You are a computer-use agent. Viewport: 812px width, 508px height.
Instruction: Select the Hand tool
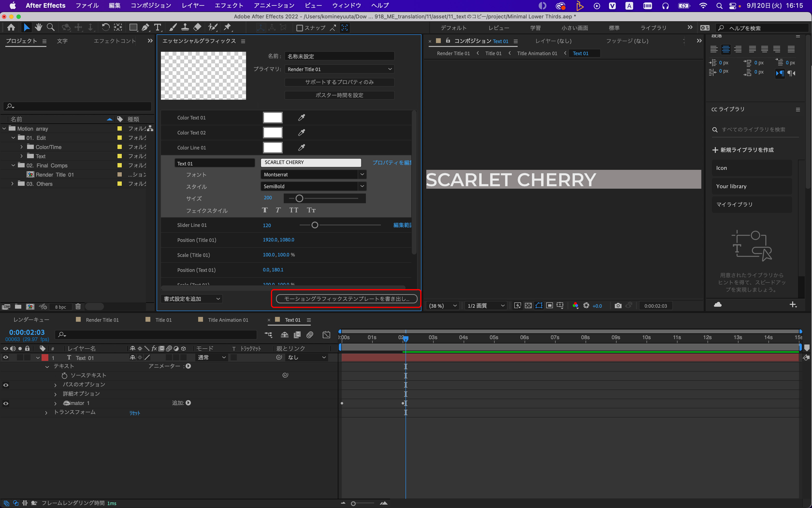click(x=38, y=28)
